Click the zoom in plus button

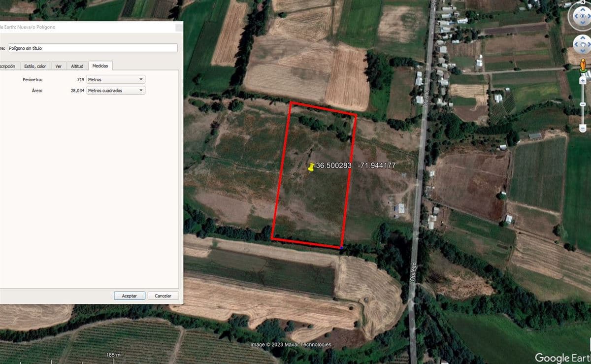pyautogui.click(x=583, y=80)
